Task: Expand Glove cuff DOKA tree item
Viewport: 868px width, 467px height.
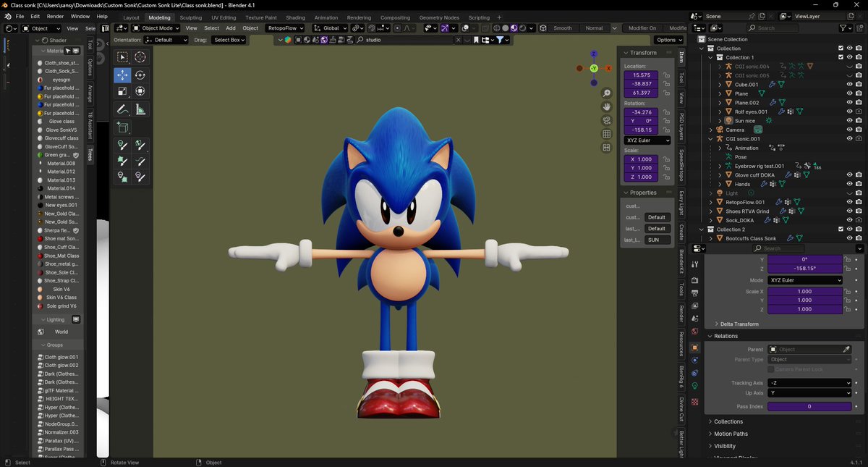Action: 720,175
